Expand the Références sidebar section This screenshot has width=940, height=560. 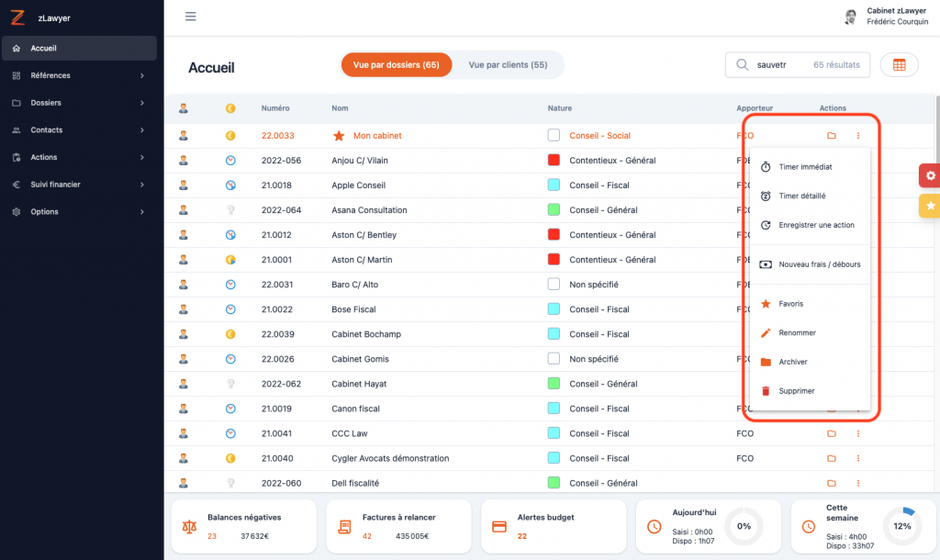point(80,75)
